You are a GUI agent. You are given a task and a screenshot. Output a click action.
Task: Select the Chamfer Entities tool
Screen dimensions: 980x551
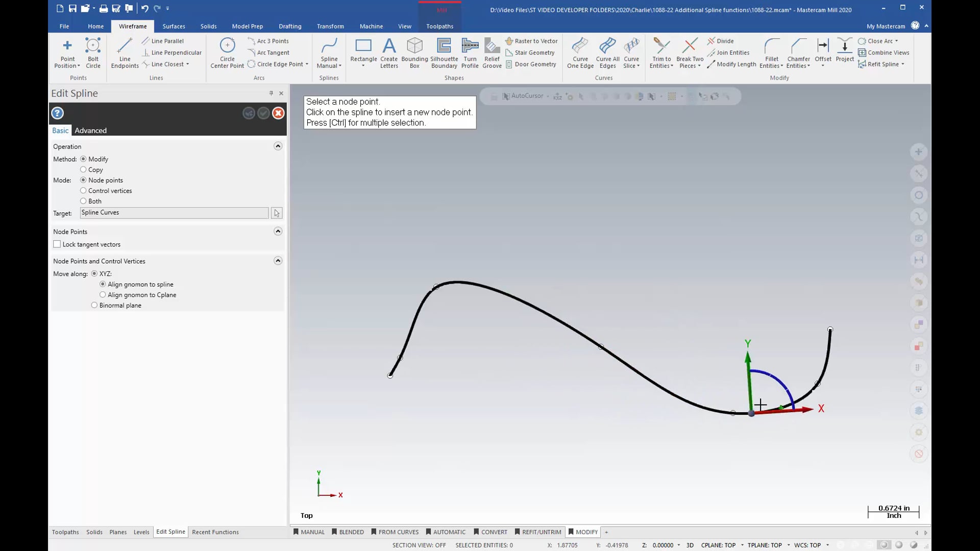pos(798,53)
